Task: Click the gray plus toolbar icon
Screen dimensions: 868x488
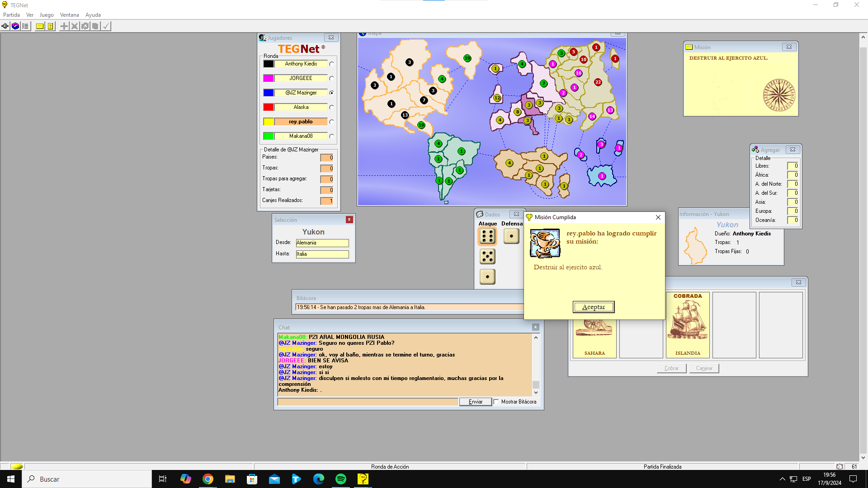Action: [64, 26]
